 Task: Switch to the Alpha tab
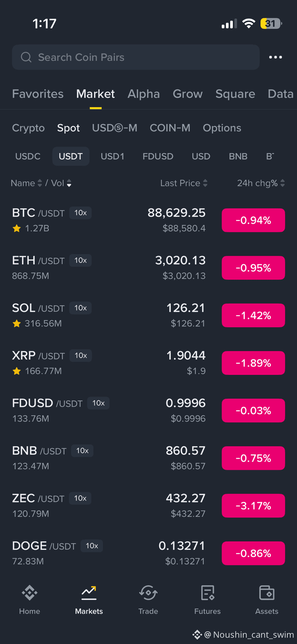[x=143, y=94]
